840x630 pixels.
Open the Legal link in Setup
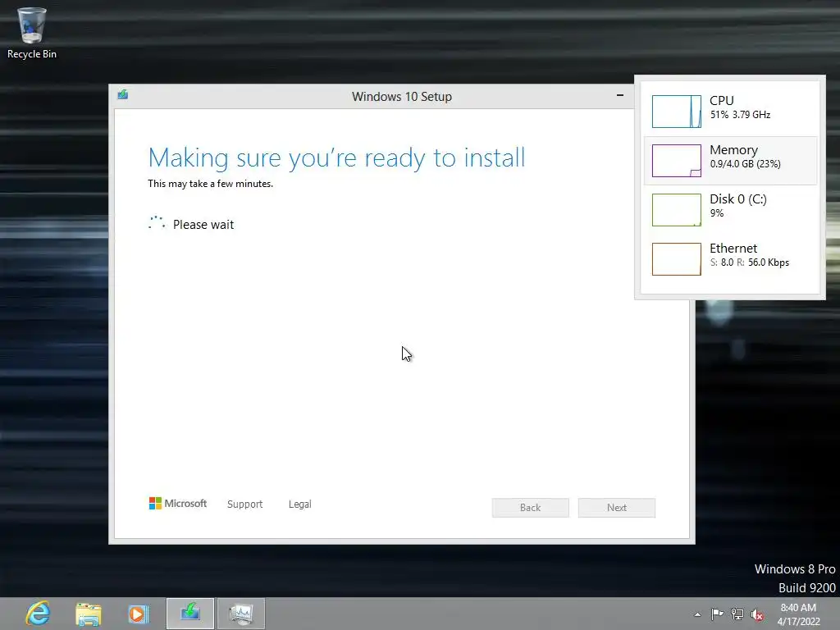[300, 504]
